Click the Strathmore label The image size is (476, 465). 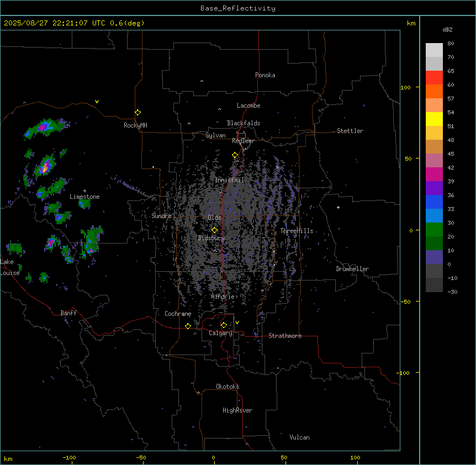pyautogui.click(x=285, y=336)
